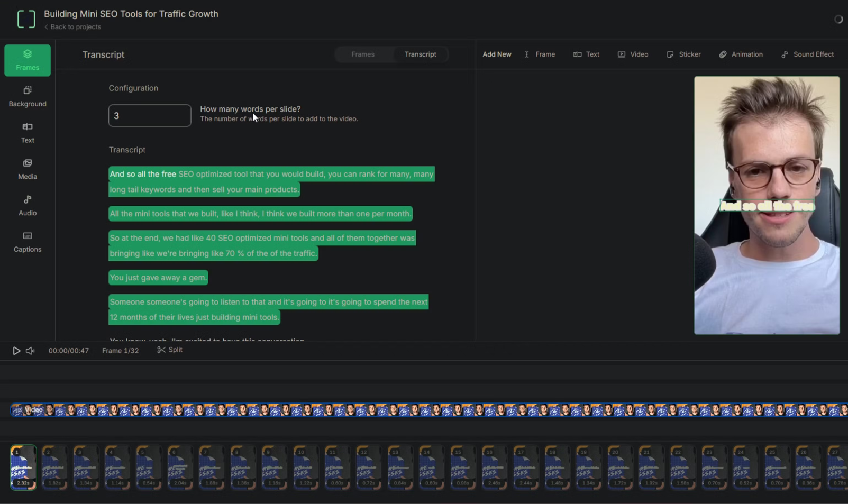This screenshot has width=848, height=504.
Task: Switch to the Frames tab
Action: pos(363,54)
